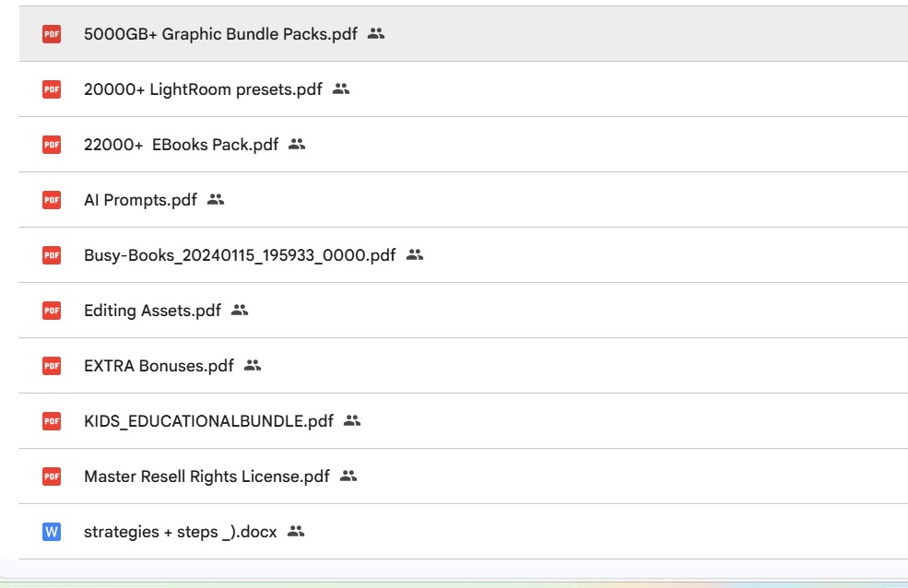The height and width of the screenshot is (588, 908).
Task: Open 5000GB+ Graphic Bundle Packs.pdf
Action: pyautogui.click(x=220, y=34)
